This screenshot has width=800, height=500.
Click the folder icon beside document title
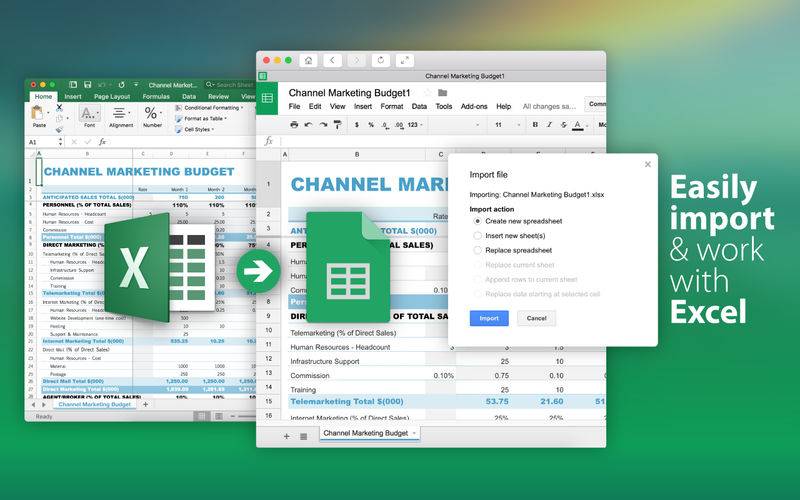442,92
